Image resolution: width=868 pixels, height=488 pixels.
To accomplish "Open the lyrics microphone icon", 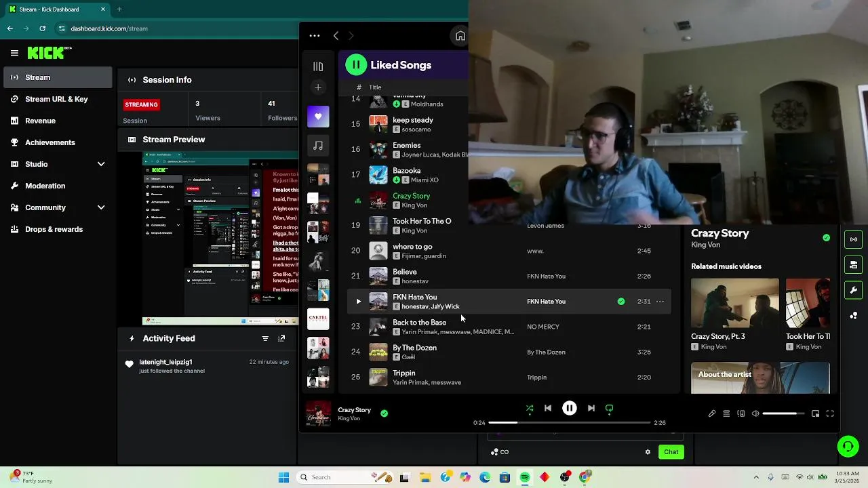I will pos(712,413).
